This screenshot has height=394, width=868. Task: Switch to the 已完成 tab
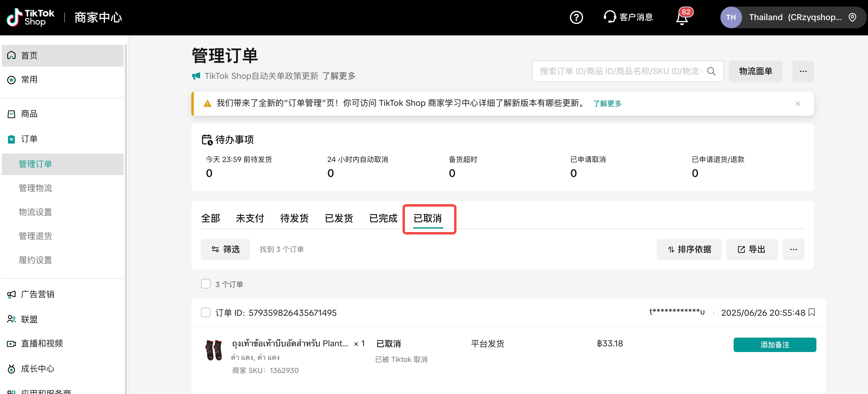point(383,218)
